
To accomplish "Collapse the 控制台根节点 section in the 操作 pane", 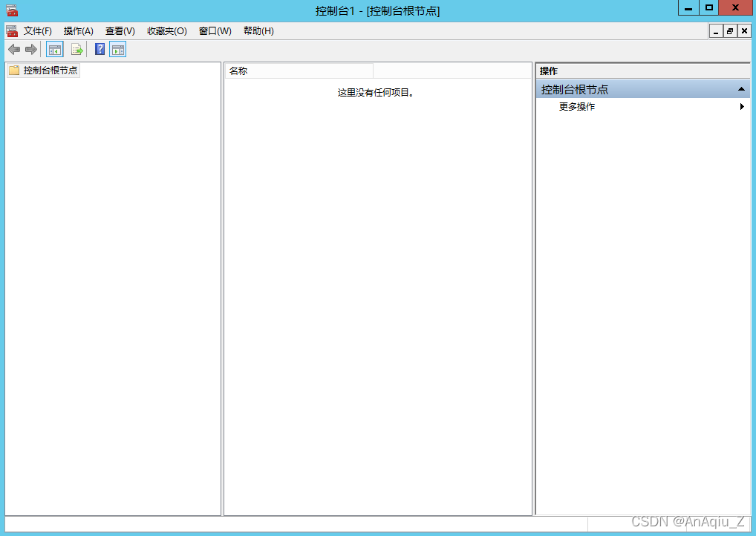I will pyautogui.click(x=741, y=88).
